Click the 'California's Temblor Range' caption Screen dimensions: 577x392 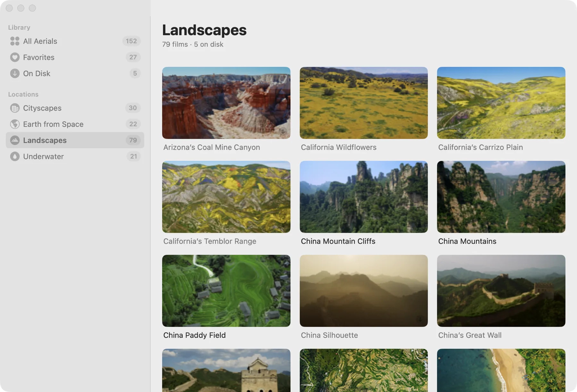click(x=210, y=241)
